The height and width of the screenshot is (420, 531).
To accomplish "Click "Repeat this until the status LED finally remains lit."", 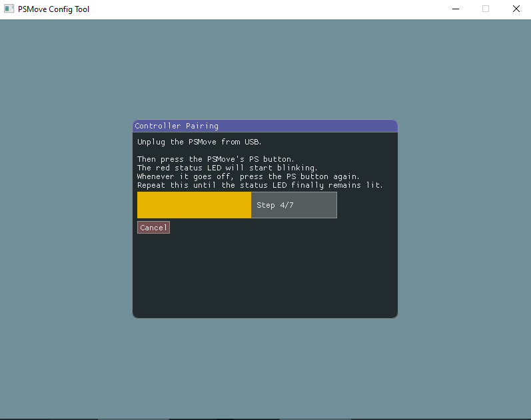I will pos(260,186).
